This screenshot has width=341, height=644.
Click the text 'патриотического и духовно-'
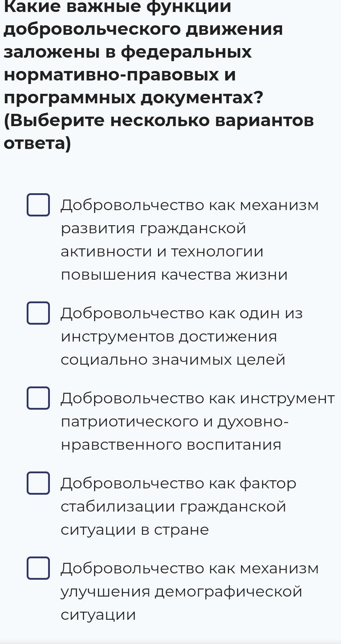pyautogui.click(x=175, y=422)
